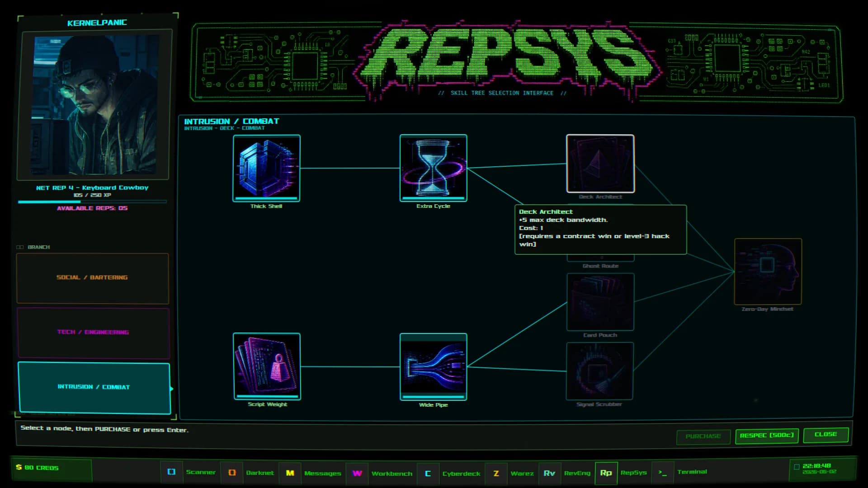The width and height of the screenshot is (868, 488).
Task: Open Workbench via the W icon
Action: [x=357, y=474]
